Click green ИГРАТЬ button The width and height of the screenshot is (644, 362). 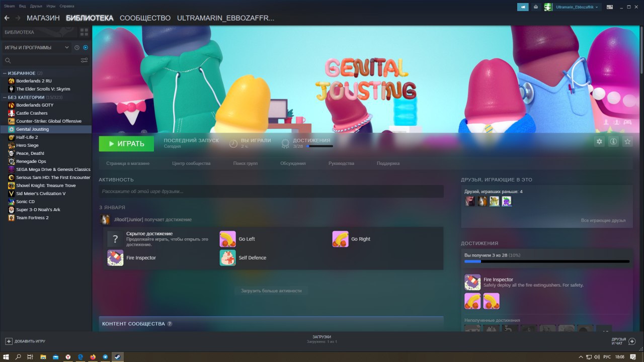coord(126,144)
